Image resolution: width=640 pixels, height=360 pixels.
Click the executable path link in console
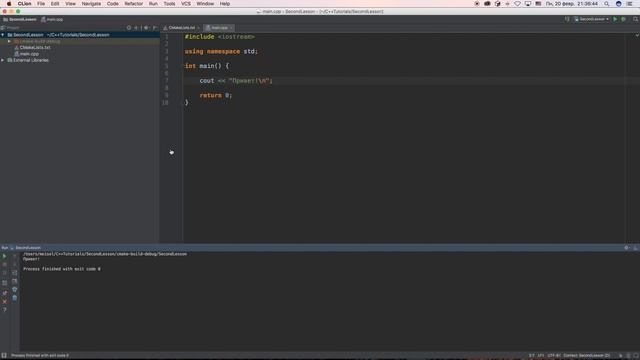pos(105,254)
